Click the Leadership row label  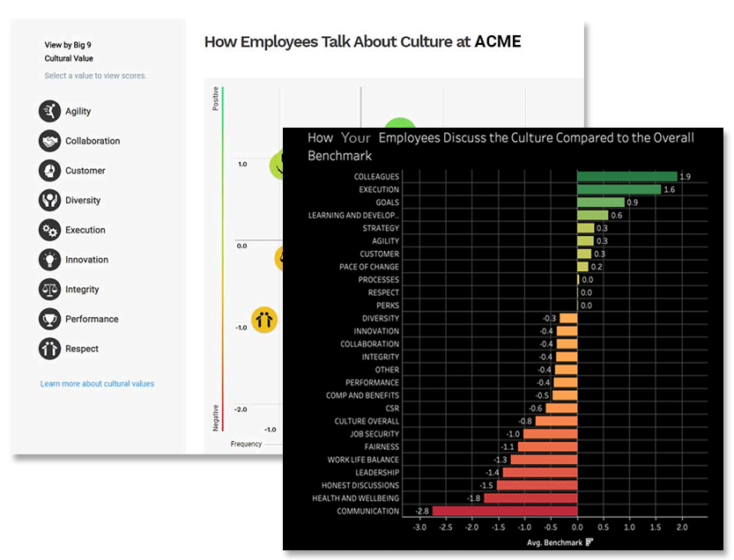click(376, 473)
